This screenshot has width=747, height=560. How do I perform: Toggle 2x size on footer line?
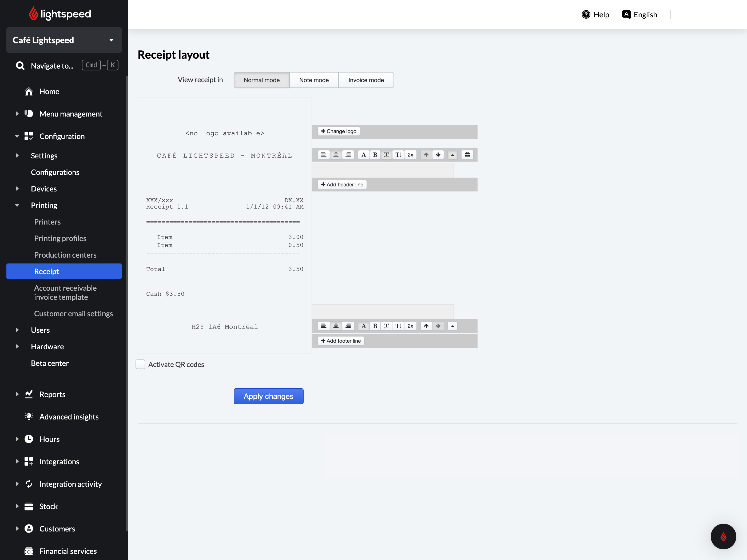tap(410, 326)
